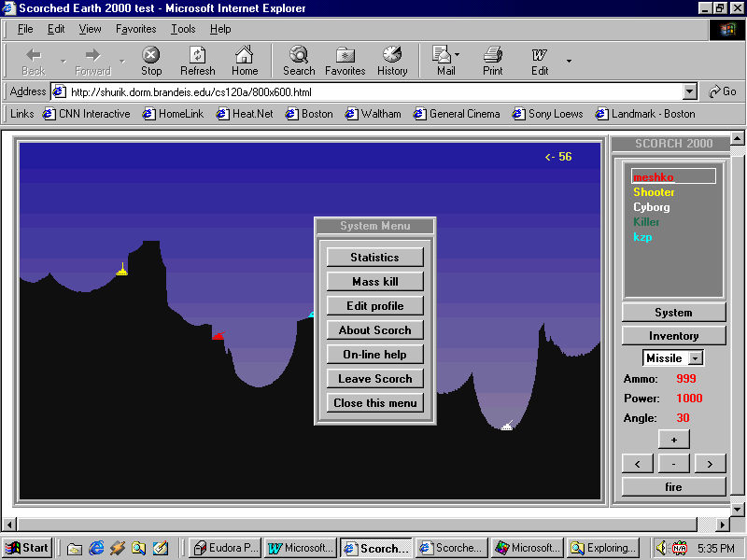Show browsing History icon

pyautogui.click(x=392, y=56)
